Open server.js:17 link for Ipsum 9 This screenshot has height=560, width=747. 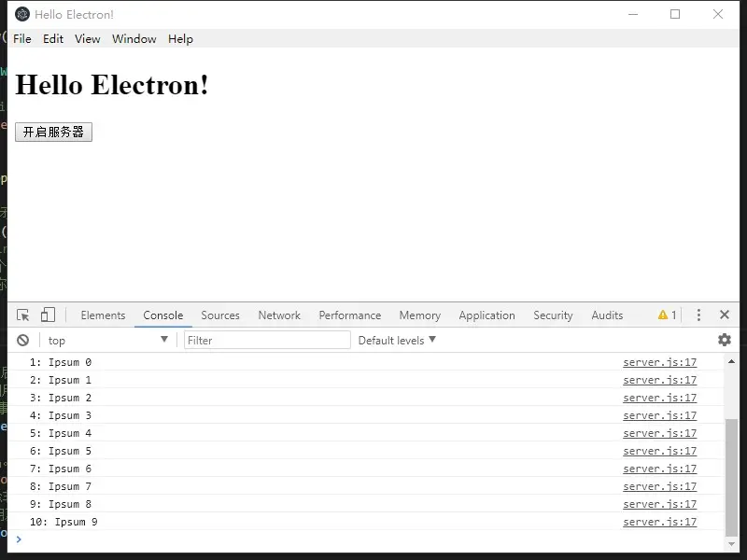tap(659, 522)
